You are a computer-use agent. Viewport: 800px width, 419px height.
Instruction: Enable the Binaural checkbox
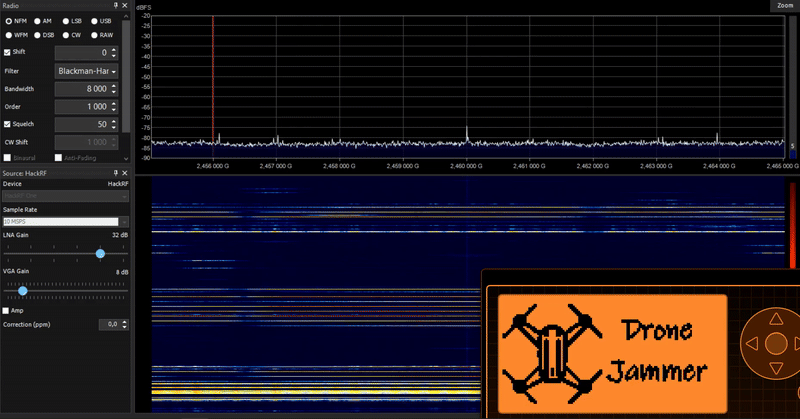pos(7,158)
